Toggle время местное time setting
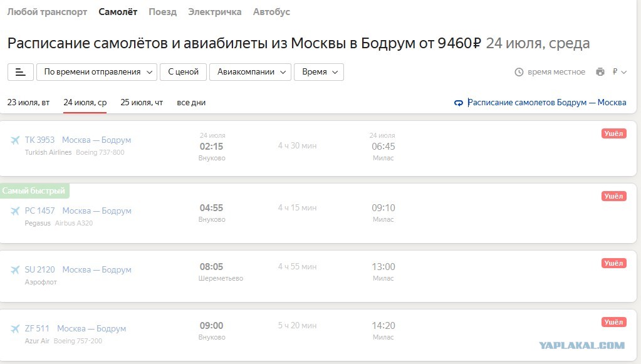The image size is (641, 364). pos(550,72)
